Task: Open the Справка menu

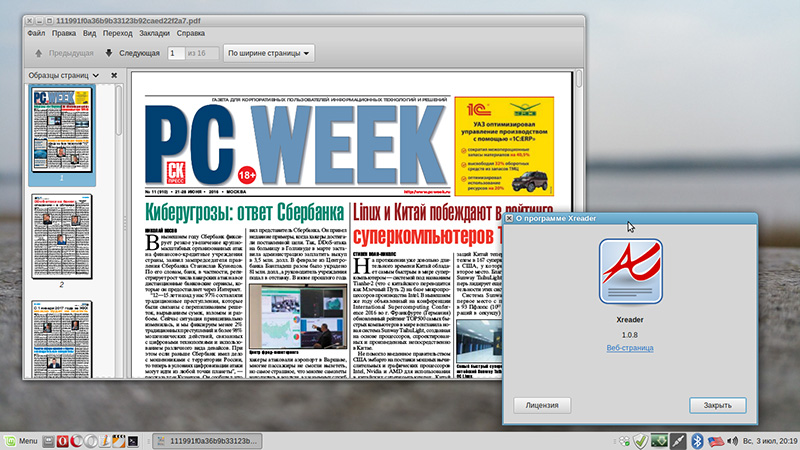Action: click(191, 33)
